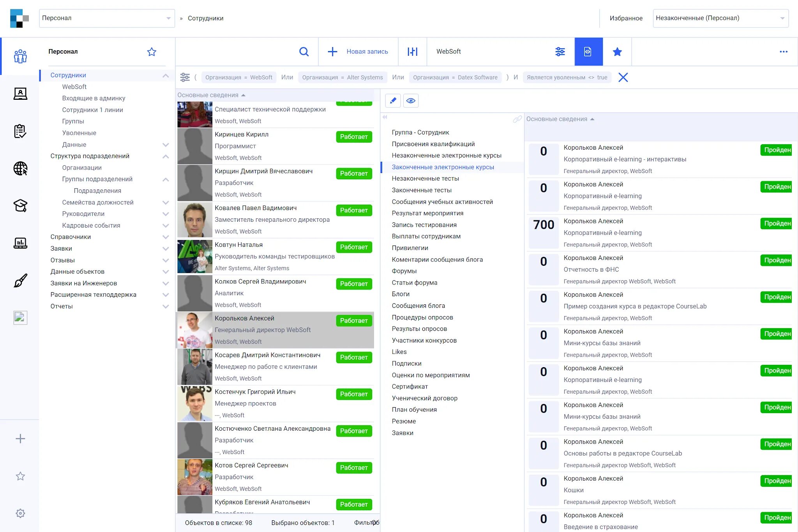
Task: Open filter settings icon in filter row
Action: click(185, 77)
